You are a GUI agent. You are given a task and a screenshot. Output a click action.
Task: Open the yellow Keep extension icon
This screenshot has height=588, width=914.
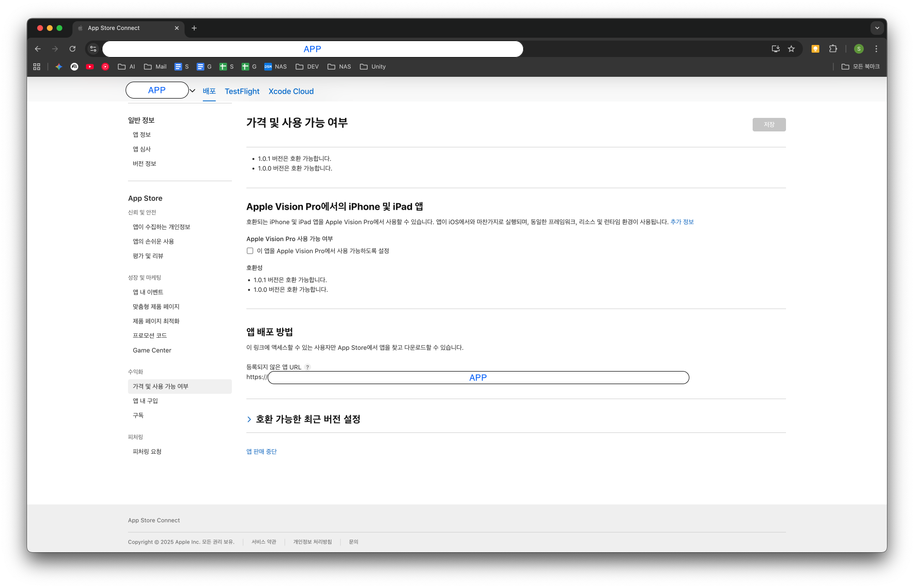[x=815, y=49]
